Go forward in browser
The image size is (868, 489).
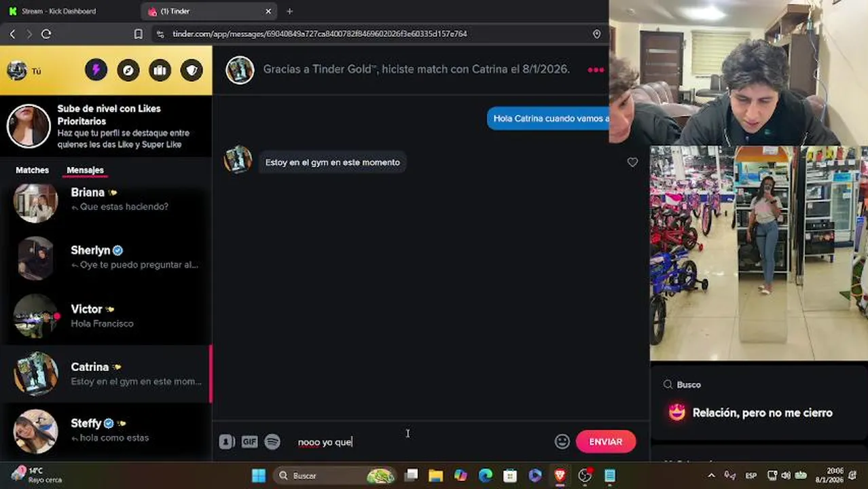click(29, 34)
